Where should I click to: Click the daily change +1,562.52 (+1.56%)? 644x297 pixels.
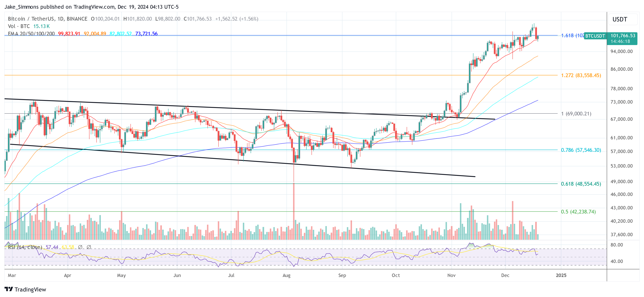237,19
